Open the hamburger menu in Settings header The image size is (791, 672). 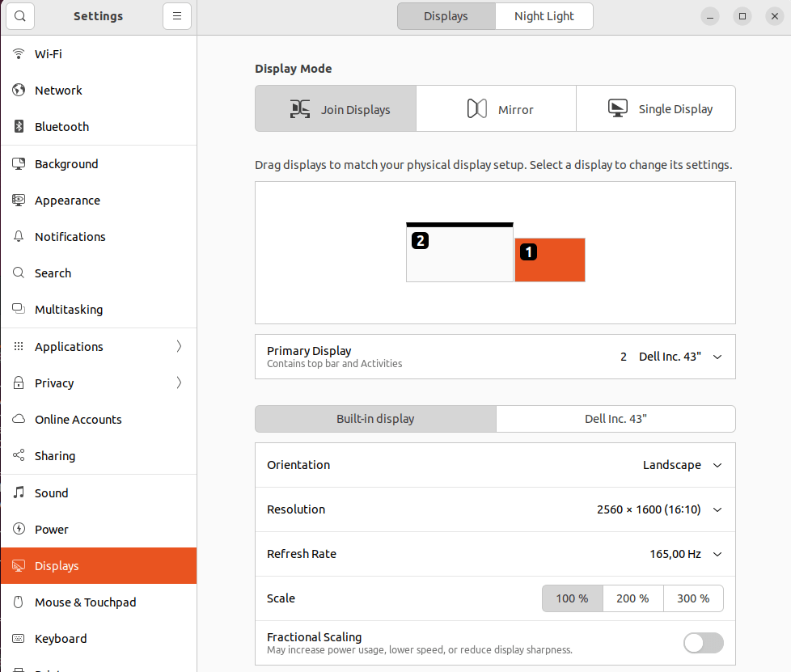pos(177,16)
